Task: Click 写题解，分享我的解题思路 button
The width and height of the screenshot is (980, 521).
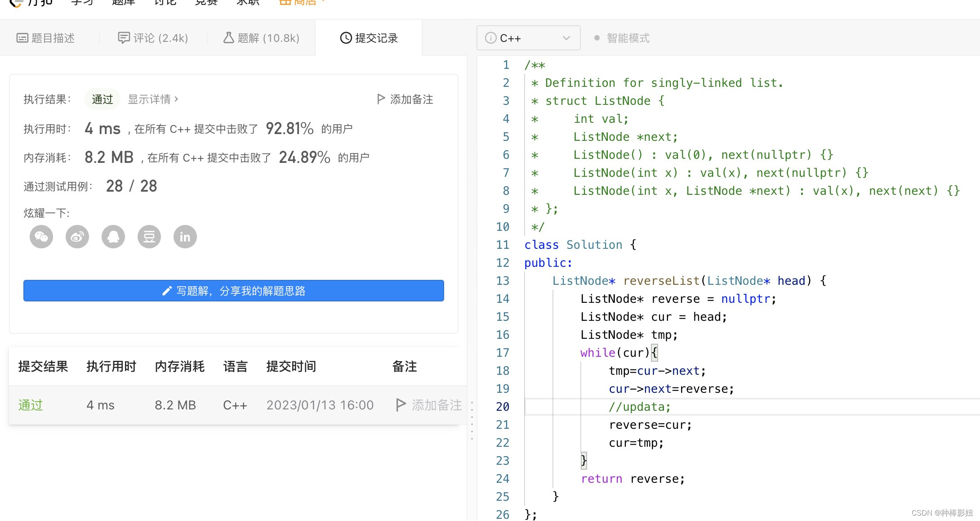Action: [233, 291]
